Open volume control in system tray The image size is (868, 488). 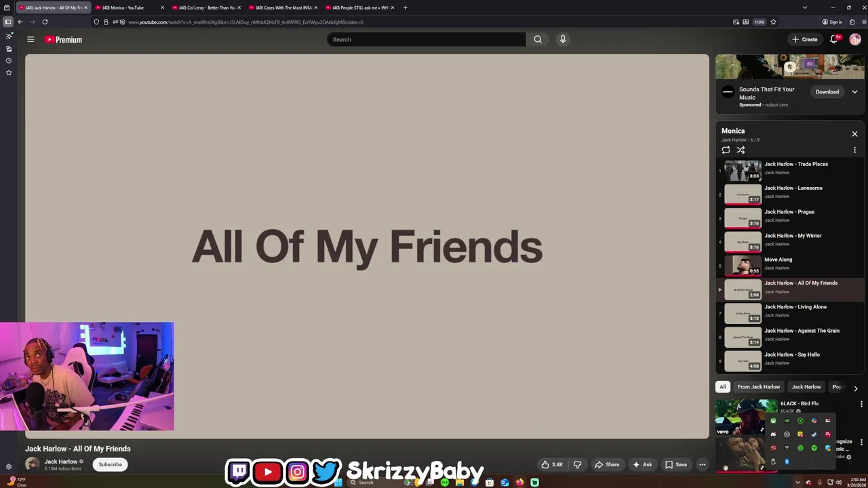[839, 483]
